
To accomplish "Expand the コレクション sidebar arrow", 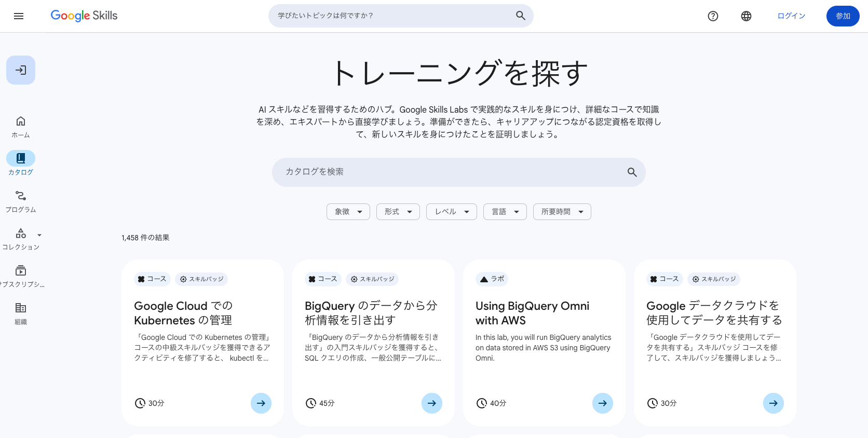I will point(39,235).
